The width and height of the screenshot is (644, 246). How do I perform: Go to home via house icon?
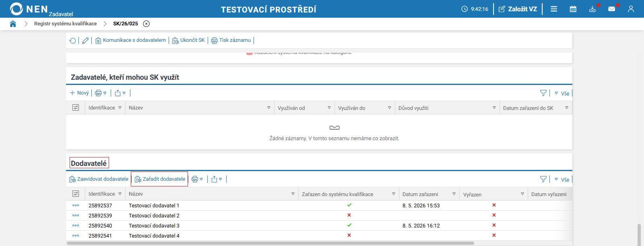tap(13, 24)
